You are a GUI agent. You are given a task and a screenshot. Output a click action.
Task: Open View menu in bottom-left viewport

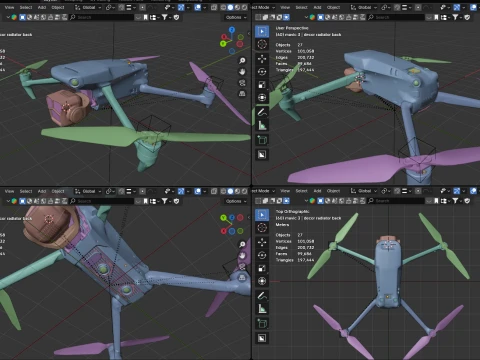pos(9,191)
